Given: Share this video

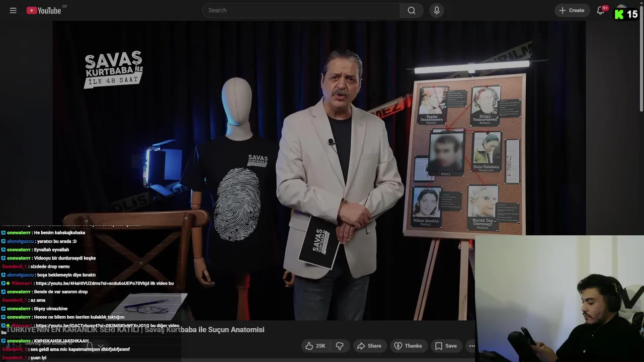Looking at the screenshot, I should (369, 346).
